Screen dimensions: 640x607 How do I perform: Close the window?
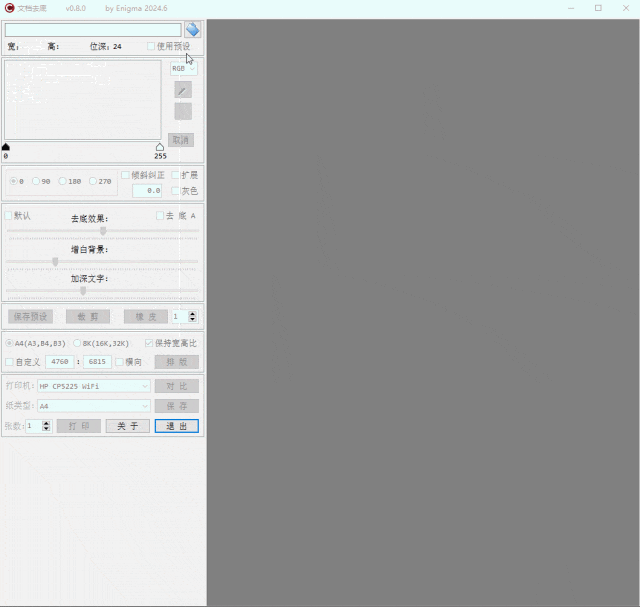tap(626, 8)
